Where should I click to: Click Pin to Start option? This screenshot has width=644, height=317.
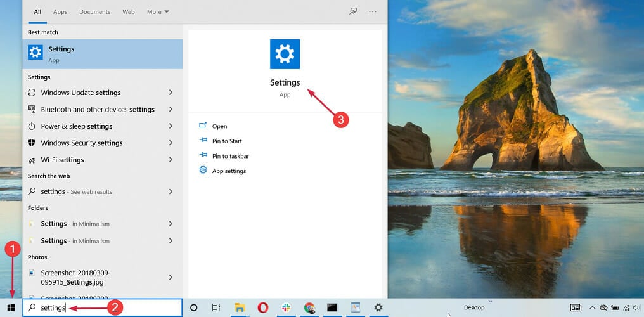227,141
